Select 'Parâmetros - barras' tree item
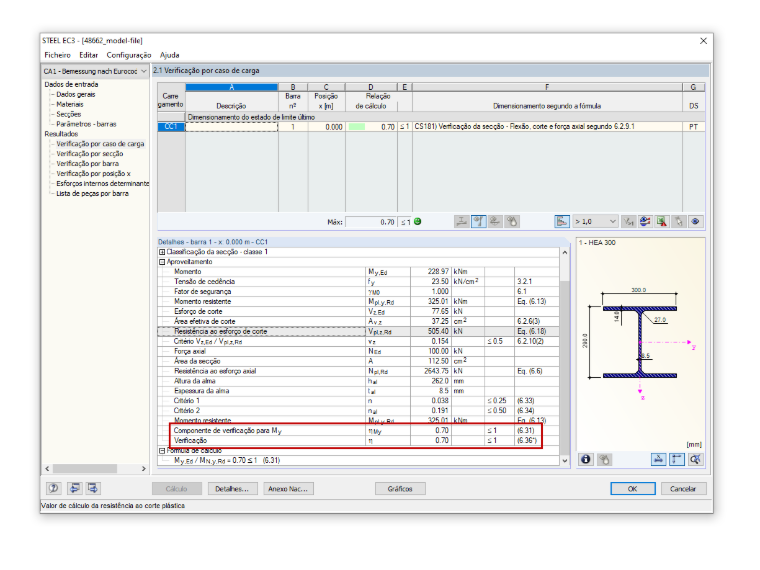Screen dimensions: 760x570 point(86,124)
